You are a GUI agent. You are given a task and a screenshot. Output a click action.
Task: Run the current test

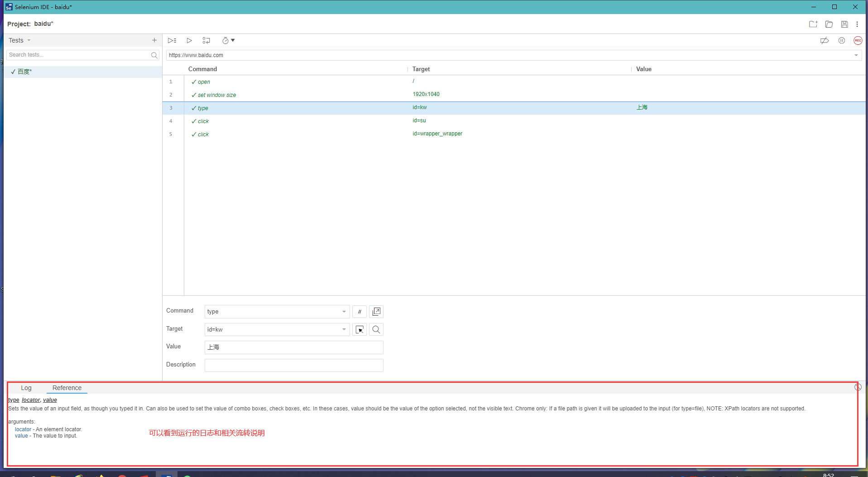pyautogui.click(x=189, y=40)
